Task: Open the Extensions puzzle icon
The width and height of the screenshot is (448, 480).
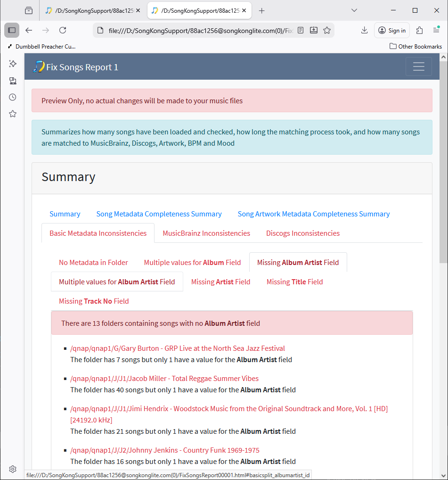Action: click(x=419, y=30)
